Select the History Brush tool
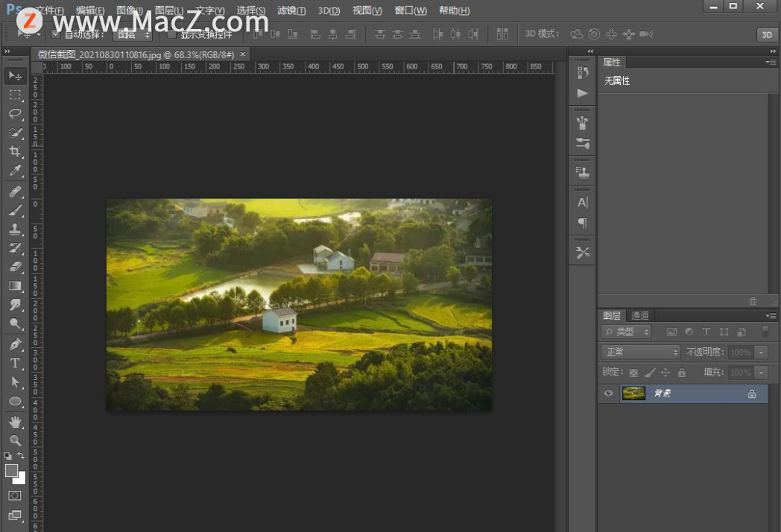The width and height of the screenshot is (781, 532). coord(15,248)
